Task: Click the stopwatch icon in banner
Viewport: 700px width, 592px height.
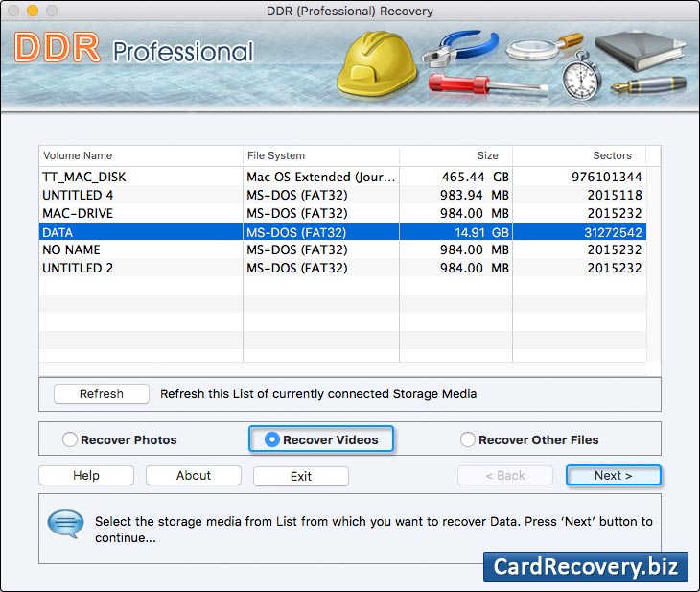Action: pyautogui.click(x=580, y=77)
